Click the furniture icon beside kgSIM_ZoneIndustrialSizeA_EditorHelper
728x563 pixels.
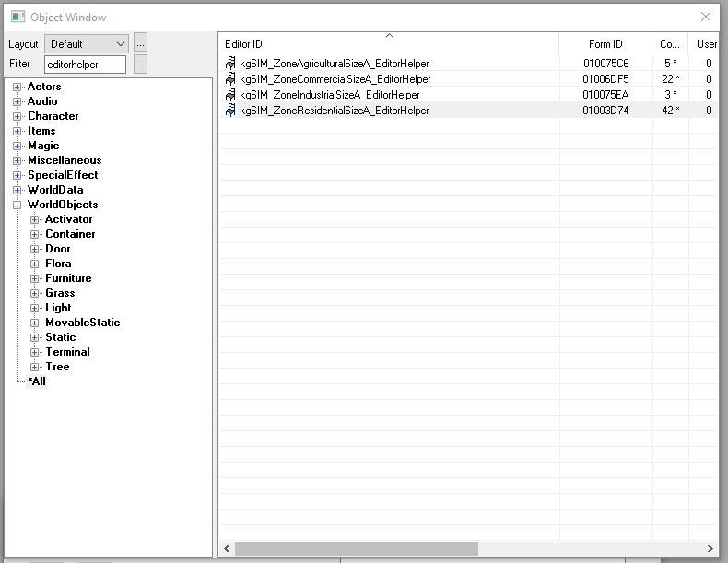coord(230,94)
